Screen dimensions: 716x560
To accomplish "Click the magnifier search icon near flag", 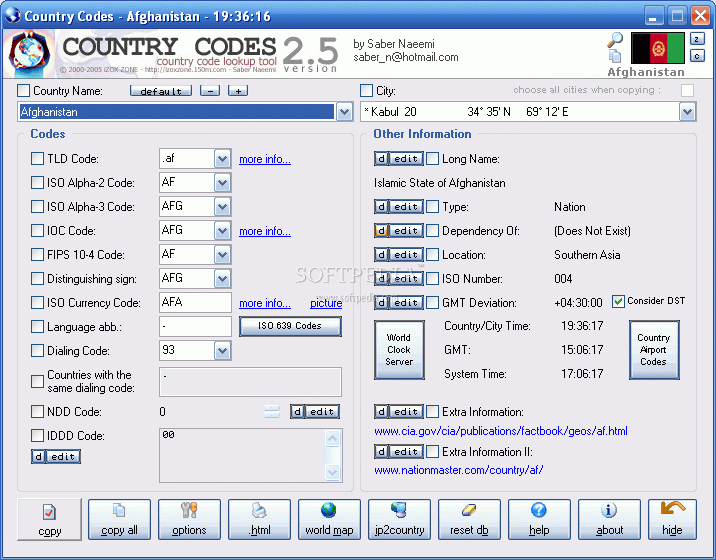I will click(615, 40).
